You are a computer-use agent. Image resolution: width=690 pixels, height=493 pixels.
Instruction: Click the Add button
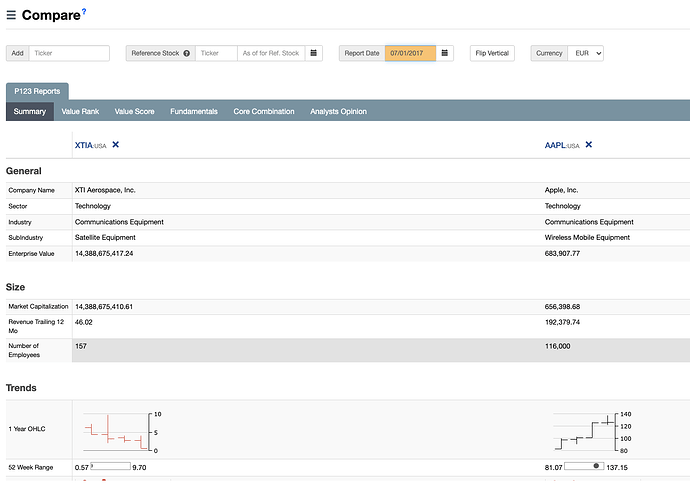(18, 53)
